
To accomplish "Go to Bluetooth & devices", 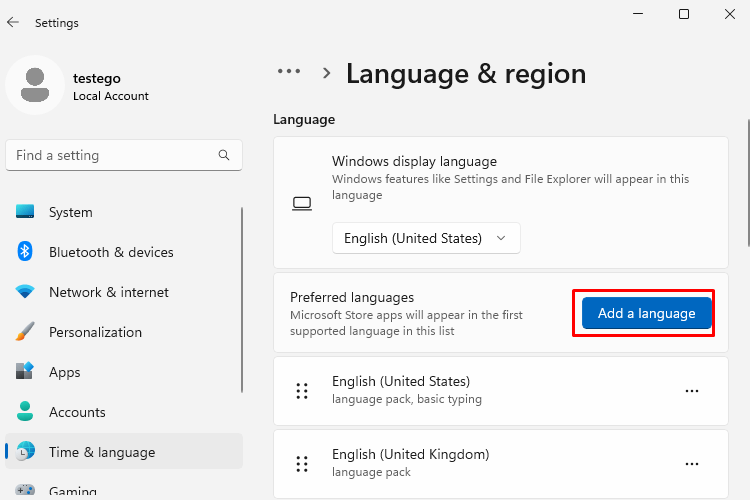I will coord(124,252).
